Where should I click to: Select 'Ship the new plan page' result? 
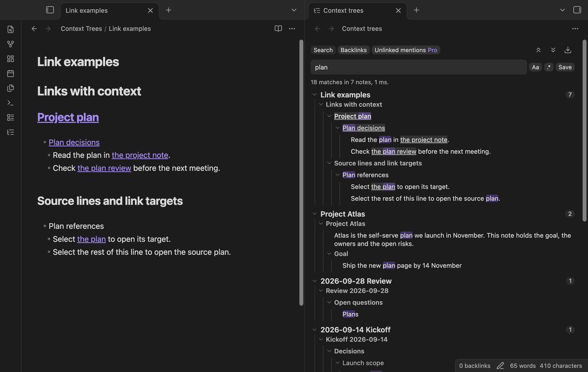[x=402, y=266]
